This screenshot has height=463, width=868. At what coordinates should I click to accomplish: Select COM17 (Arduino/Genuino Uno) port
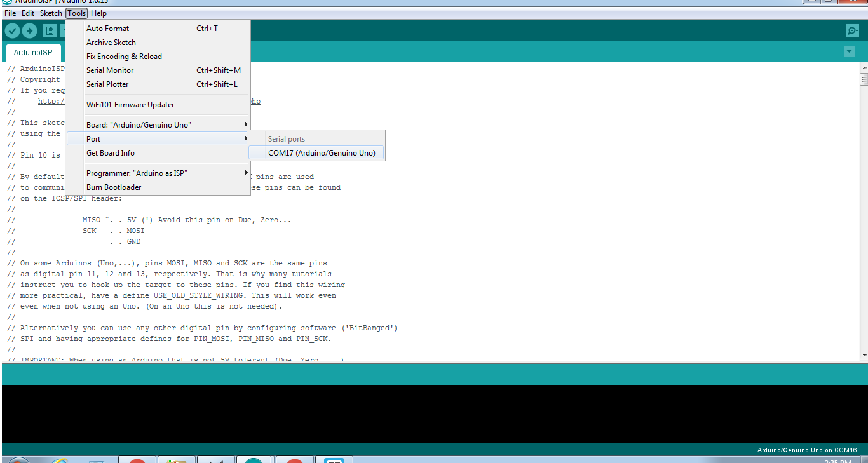316,153
